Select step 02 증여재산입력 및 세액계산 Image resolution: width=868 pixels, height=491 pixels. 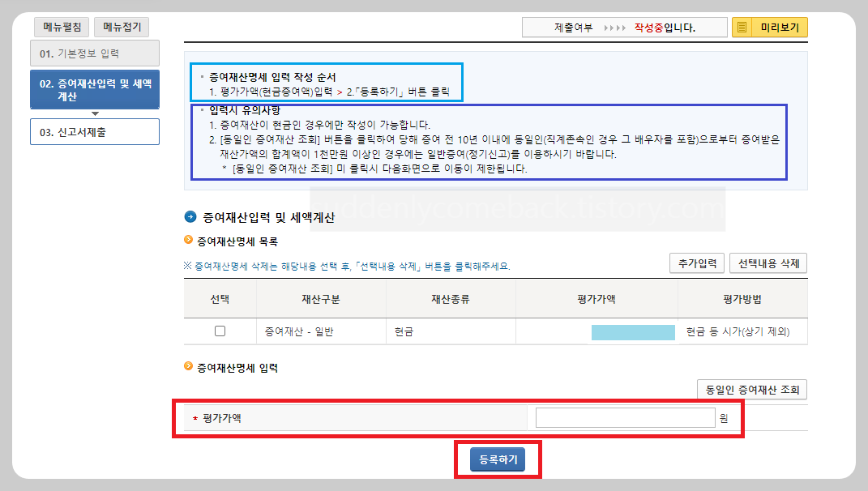coord(94,89)
